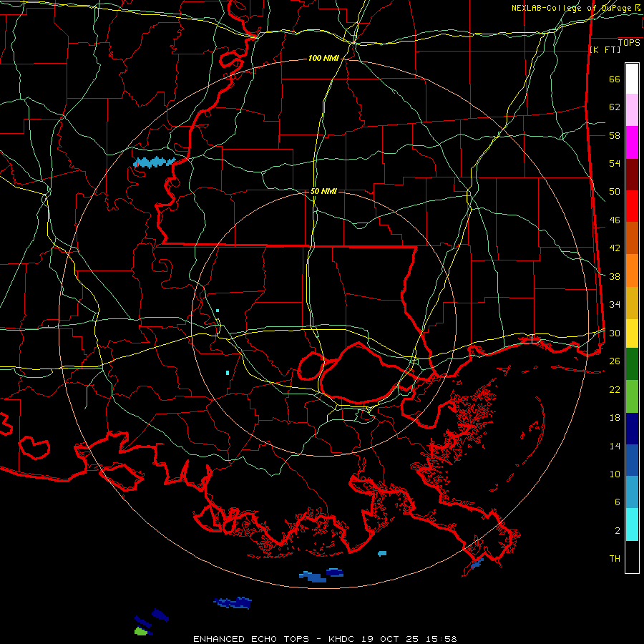The height and width of the screenshot is (644, 644).
Task: Pick the light green legend color band
Action: 632,396
